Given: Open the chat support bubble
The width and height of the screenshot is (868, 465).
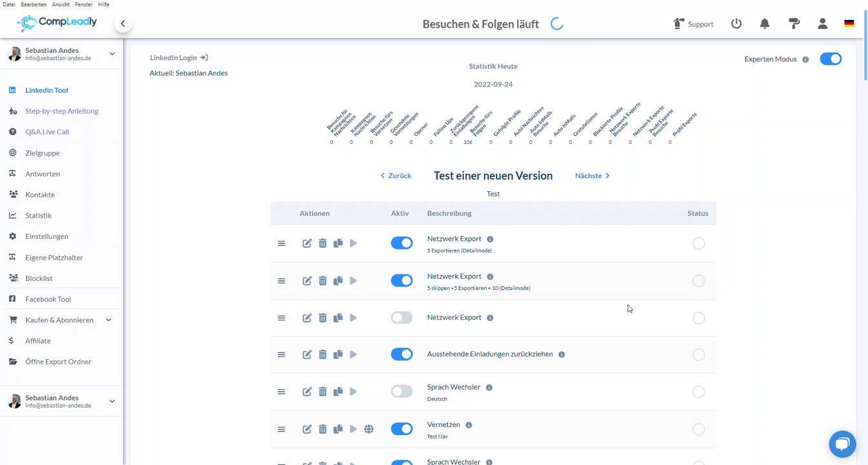Looking at the screenshot, I should 842,444.
